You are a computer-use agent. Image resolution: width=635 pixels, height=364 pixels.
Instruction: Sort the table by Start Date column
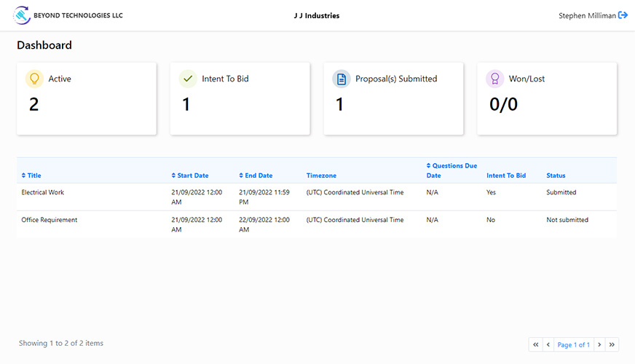[x=190, y=175]
